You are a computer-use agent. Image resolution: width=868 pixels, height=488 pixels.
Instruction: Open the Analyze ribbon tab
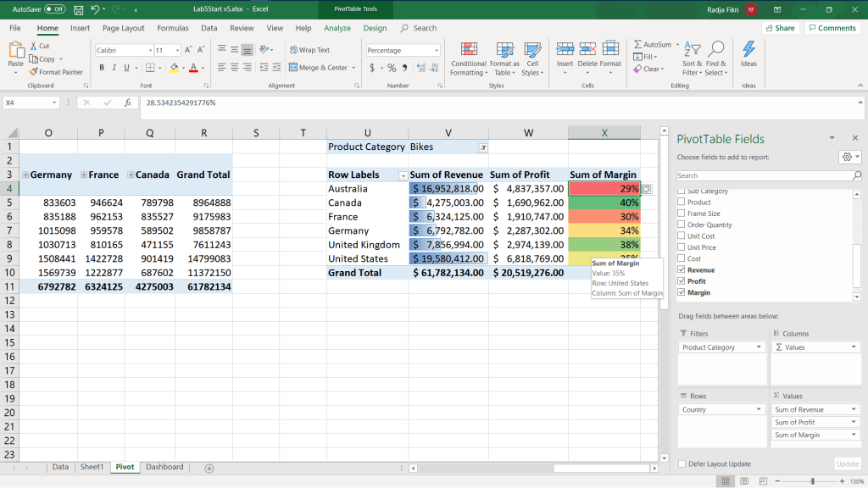pyautogui.click(x=337, y=28)
